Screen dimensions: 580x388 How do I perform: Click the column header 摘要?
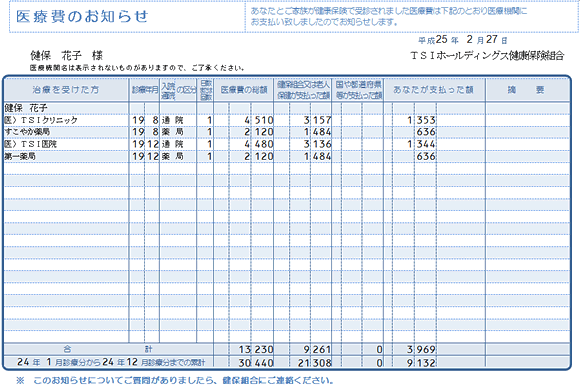(x=526, y=90)
